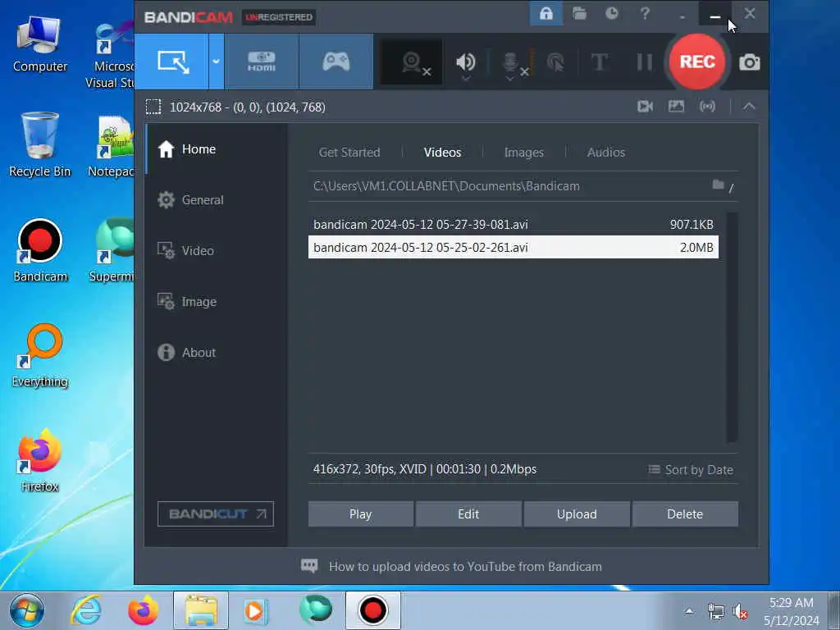
Task: Click the pause recording icon
Action: (x=645, y=62)
